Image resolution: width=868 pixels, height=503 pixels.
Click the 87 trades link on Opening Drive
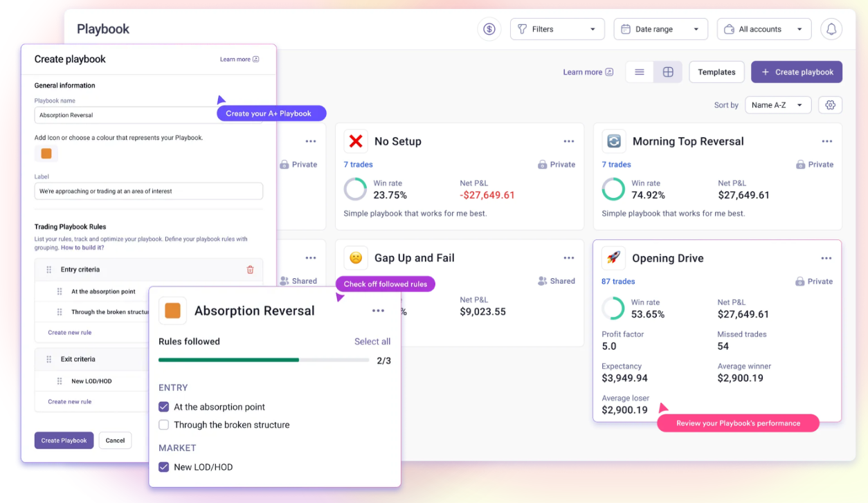pos(618,282)
